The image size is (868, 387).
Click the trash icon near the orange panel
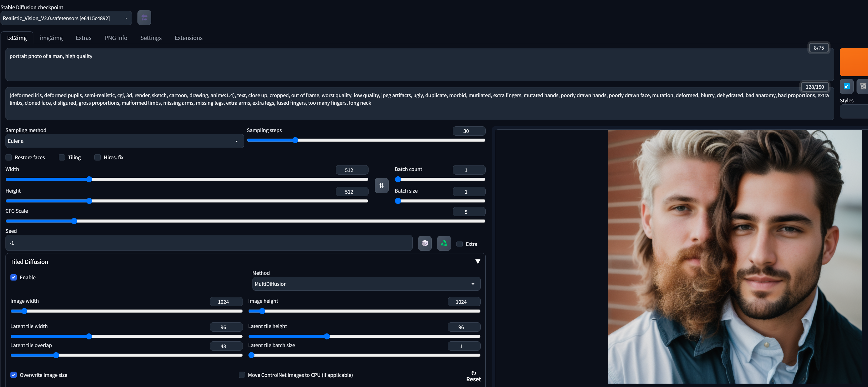click(863, 86)
